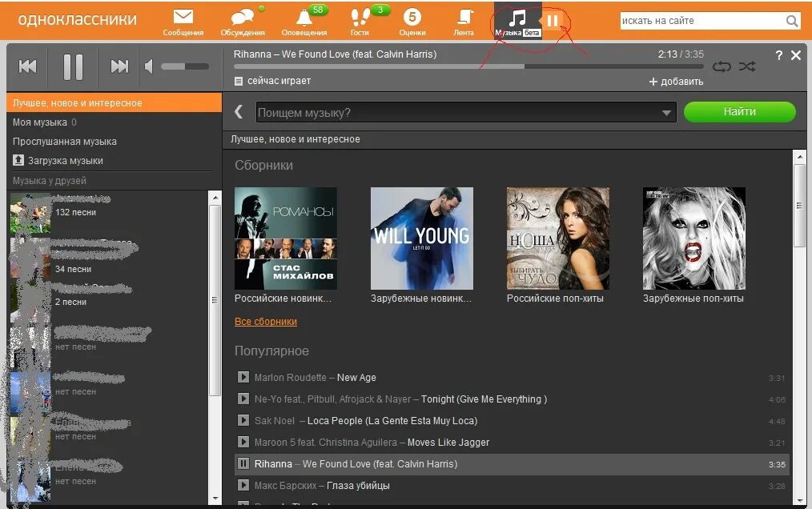Viewport: 812px width, 509px height.
Task: Toggle repeat mode
Action: [722, 66]
